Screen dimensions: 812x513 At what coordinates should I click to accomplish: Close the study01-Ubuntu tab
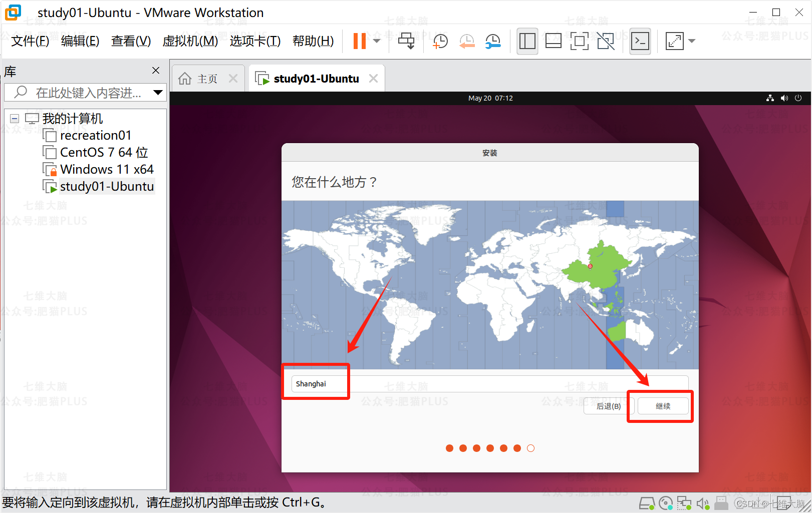coord(373,79)
